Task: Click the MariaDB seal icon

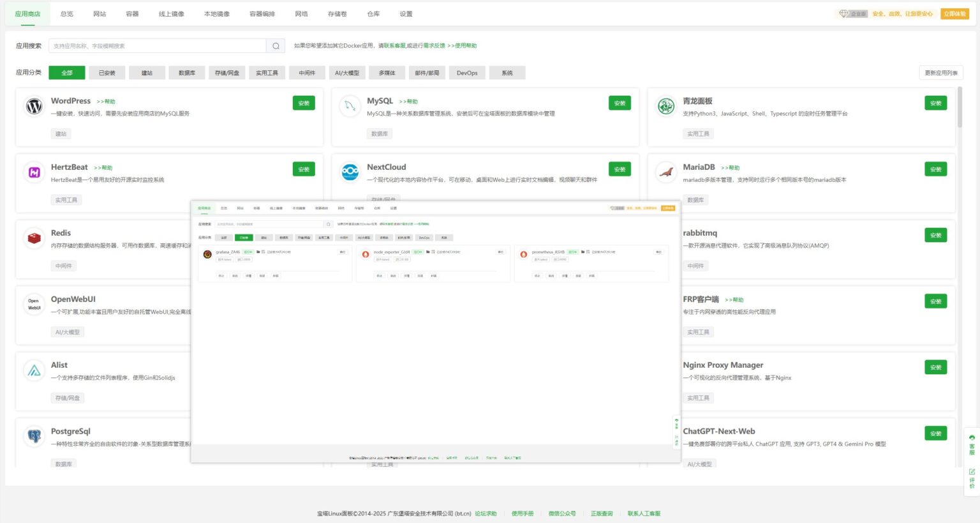Action: tap(666, 172)
